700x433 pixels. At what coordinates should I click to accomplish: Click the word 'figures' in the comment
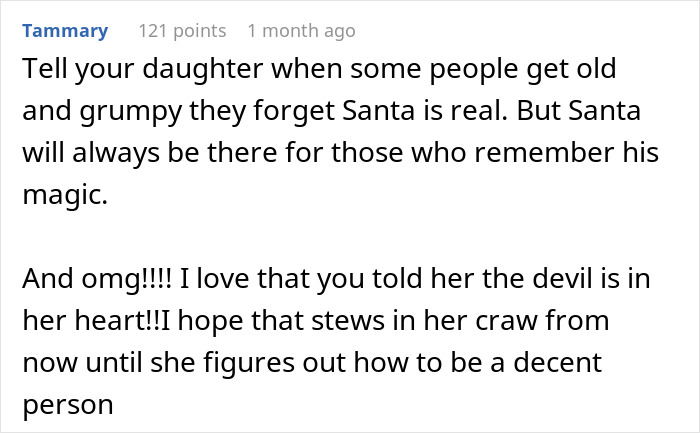[x=249, y=363]
